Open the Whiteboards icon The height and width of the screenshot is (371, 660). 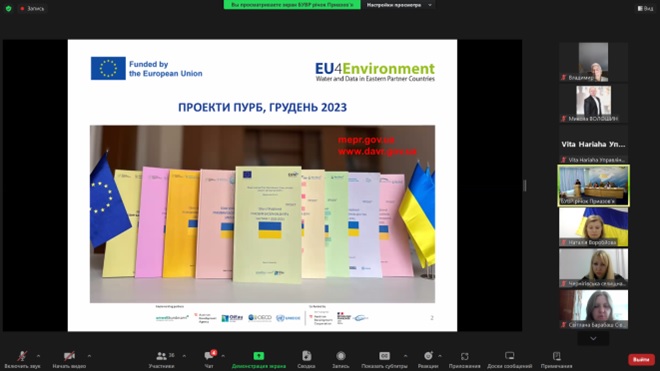pos(509,356)
